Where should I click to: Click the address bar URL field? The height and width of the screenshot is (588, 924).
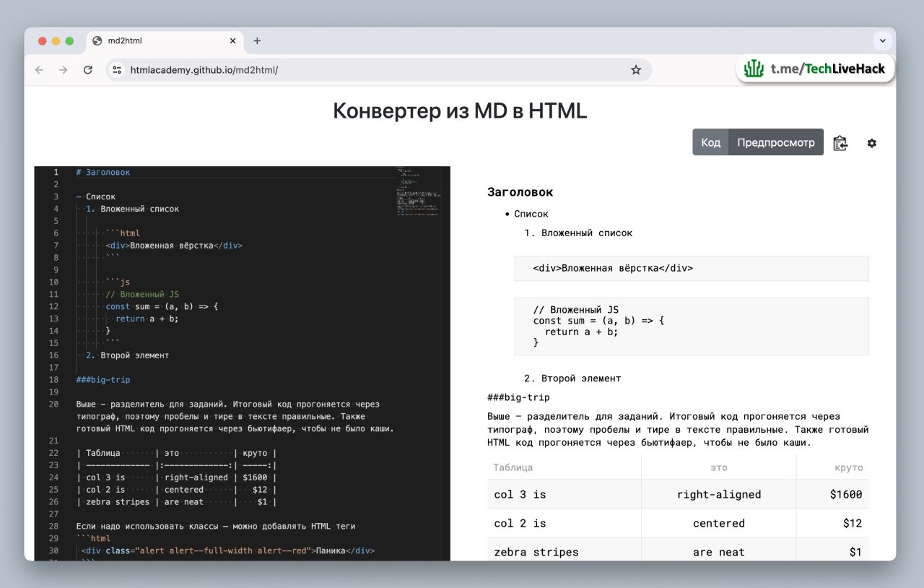click(x=380, y=70)
